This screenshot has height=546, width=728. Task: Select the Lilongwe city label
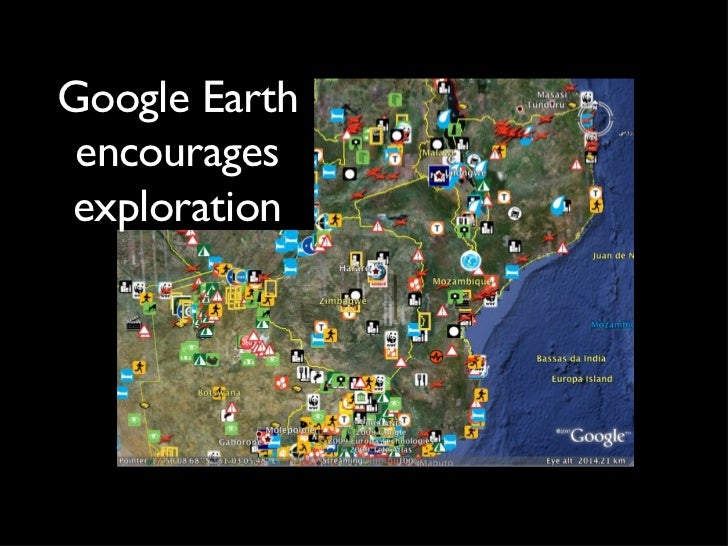point(466,173)
